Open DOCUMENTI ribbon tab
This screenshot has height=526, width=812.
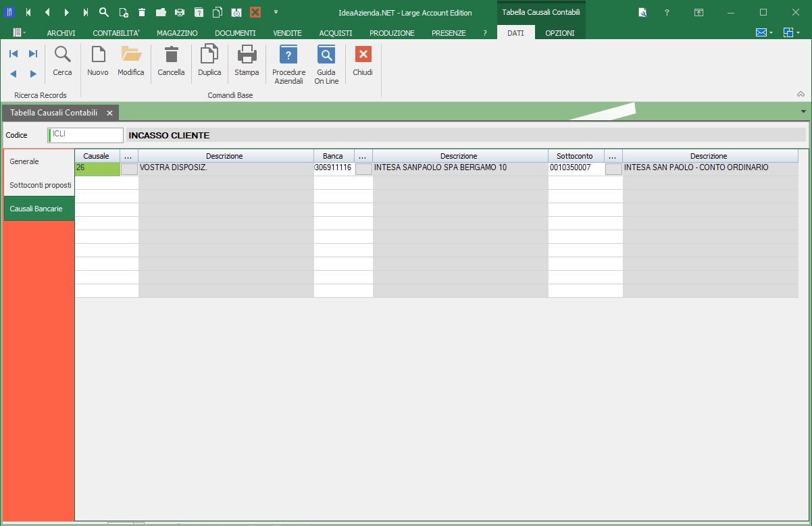(x=235, y=33)
